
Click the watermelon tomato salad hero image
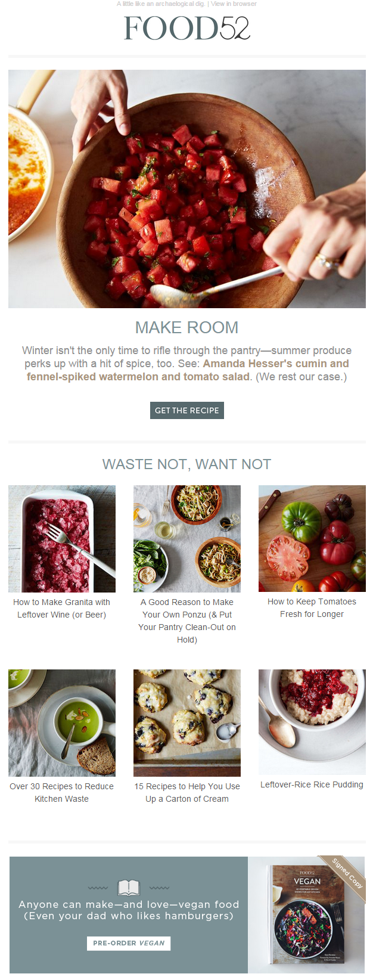click(x=186, y=189)
